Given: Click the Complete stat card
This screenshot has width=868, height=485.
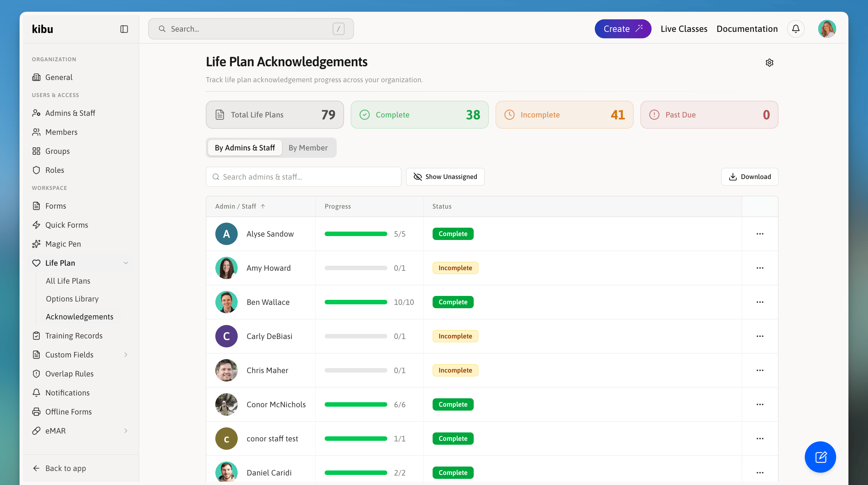Looking at the screenshot, I should [x=419, y=115].
